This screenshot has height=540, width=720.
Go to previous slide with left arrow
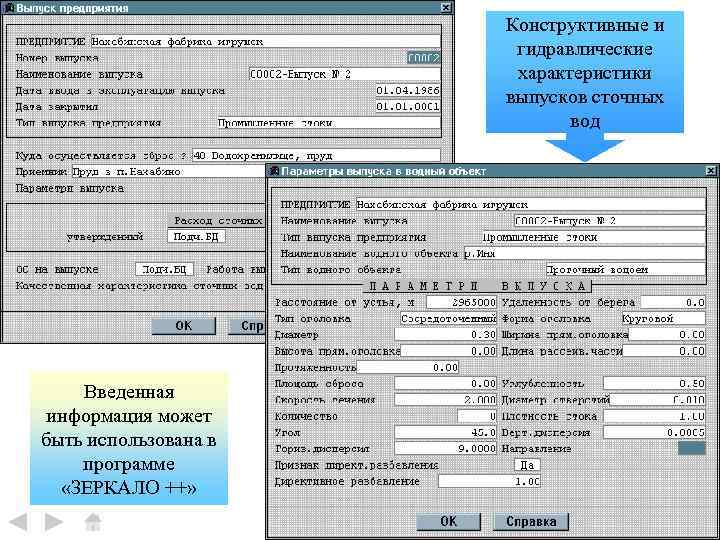[x=19, y=522]
